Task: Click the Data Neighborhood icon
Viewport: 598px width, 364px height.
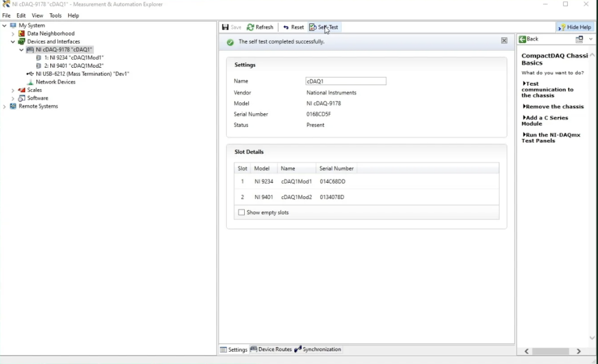Action: (x=22, y=33)
